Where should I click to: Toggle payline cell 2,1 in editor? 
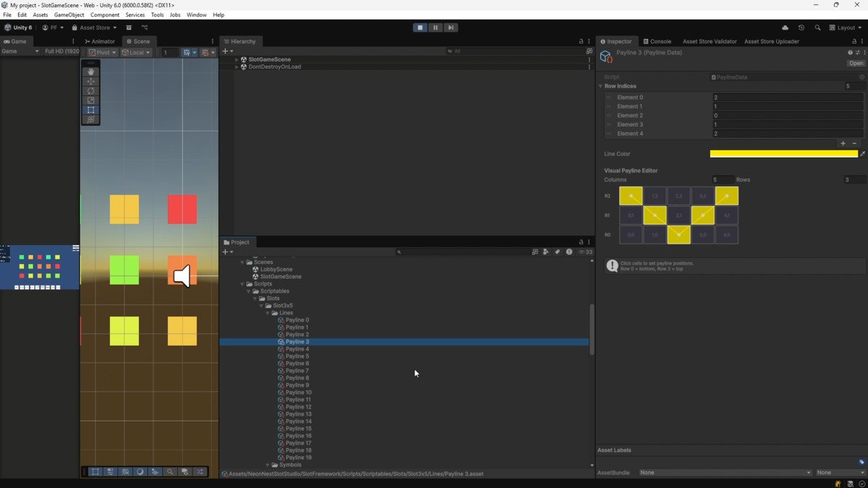[678, 215]
